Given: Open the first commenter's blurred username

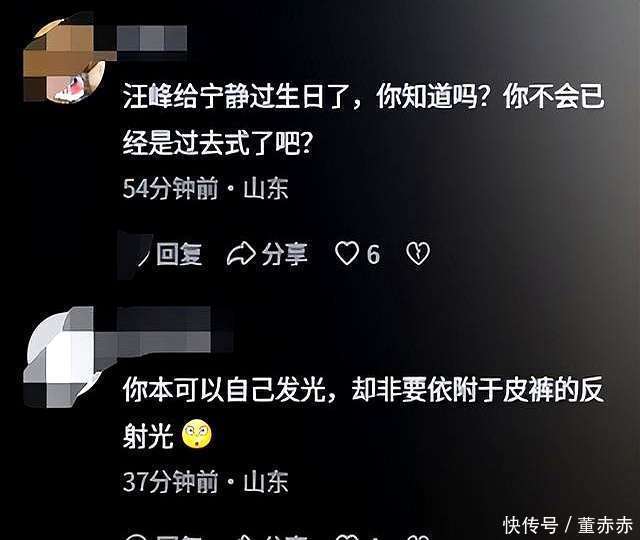Looking at the screenshot, I should pos(152,38).
